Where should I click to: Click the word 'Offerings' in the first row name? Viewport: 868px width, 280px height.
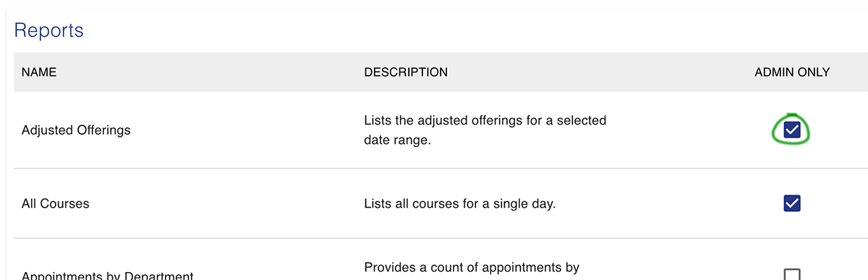[x=103, y=130]
